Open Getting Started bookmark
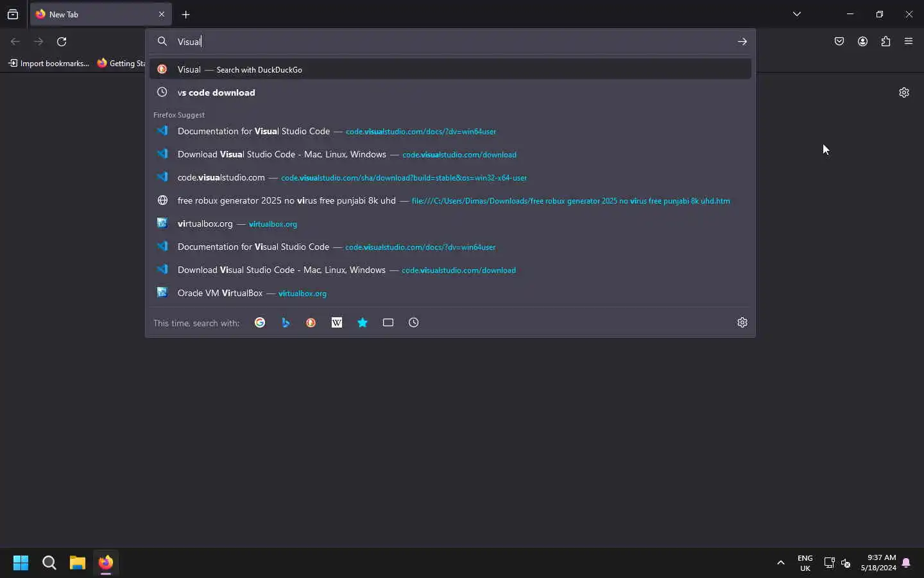The height and width of the screenshot is (578, 924). (121, 63)
